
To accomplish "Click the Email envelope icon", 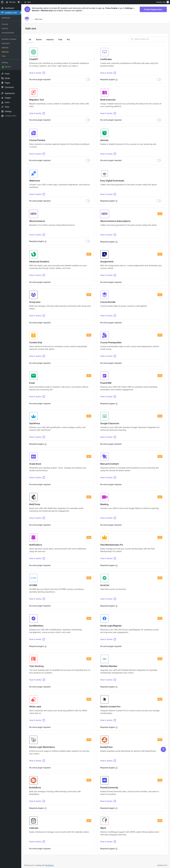I will point(33,376).
